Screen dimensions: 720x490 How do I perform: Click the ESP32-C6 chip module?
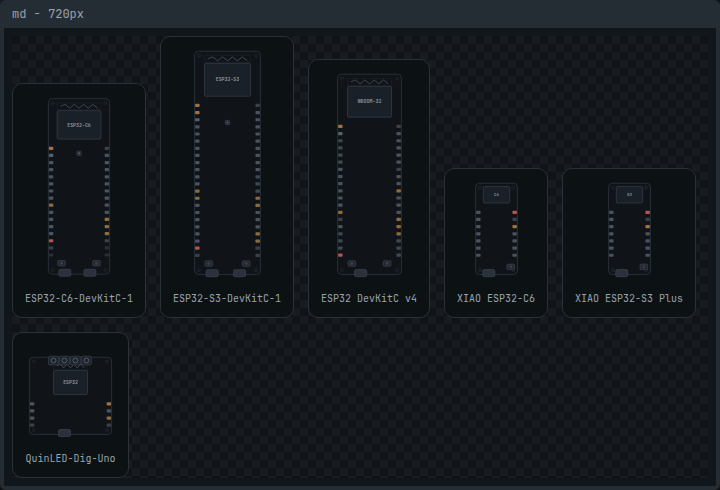[79, 125]
